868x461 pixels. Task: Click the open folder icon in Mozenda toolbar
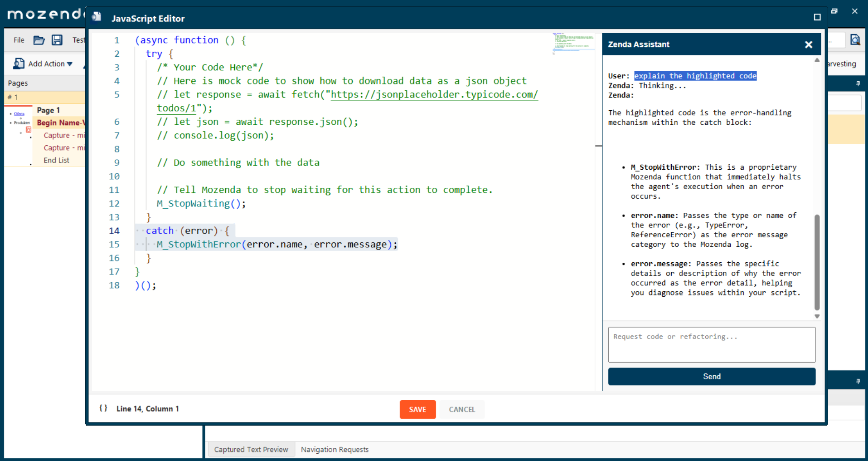pyautogui.click(x=39, y=40)
